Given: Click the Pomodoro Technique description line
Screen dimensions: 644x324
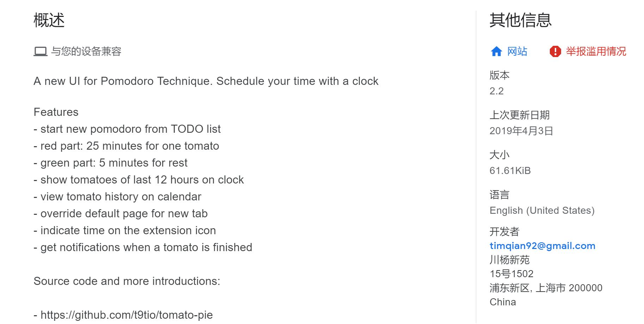Looking at the screenshot, I should click(206, 81).
